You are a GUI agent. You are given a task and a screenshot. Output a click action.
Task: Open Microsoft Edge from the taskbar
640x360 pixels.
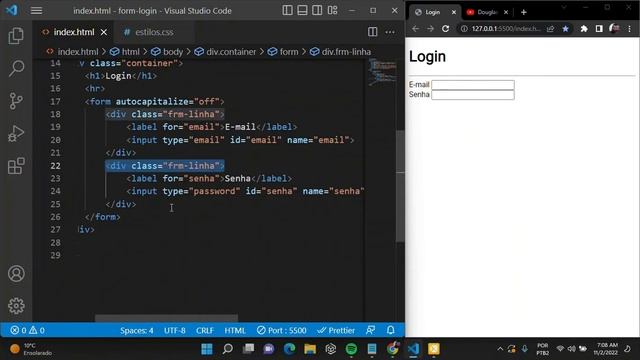289,349
